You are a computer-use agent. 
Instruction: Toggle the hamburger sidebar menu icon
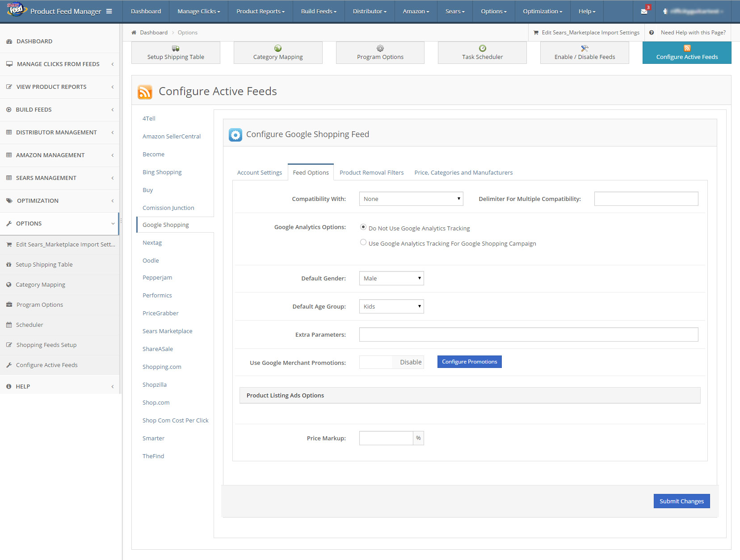point(109,11)
